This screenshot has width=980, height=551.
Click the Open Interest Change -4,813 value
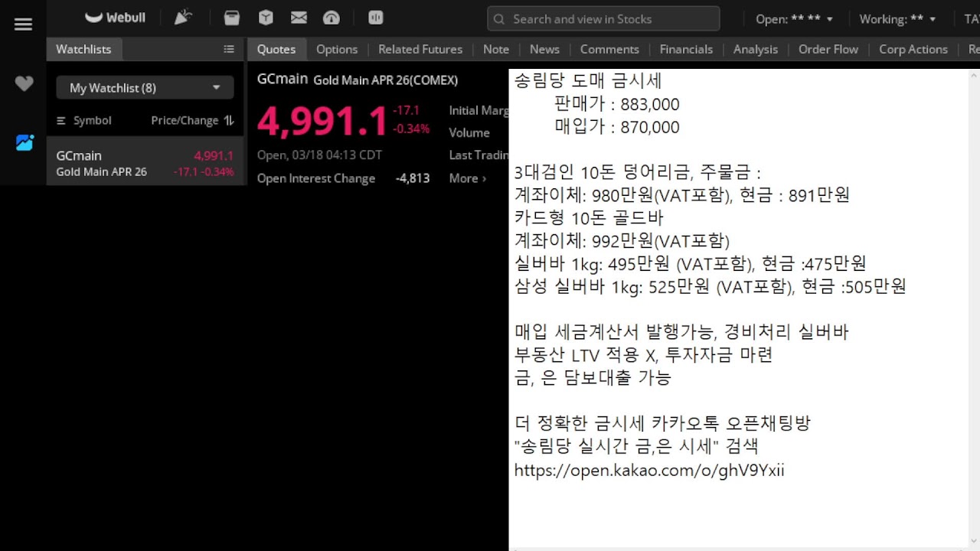pos(413,178)
